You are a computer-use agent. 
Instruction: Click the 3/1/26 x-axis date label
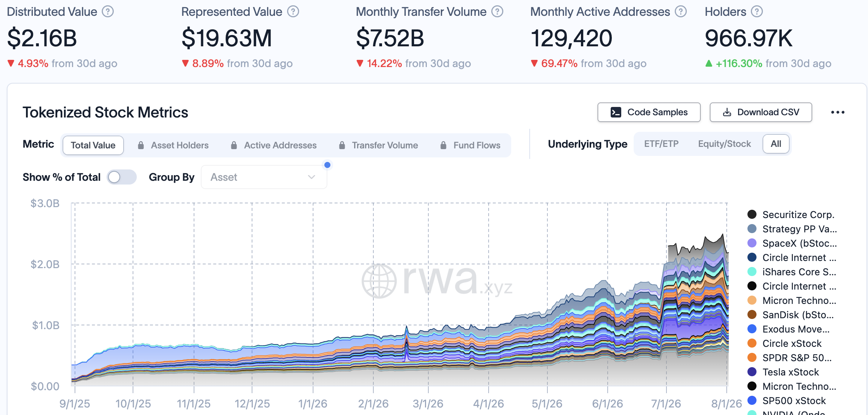(x=428, y=404)
